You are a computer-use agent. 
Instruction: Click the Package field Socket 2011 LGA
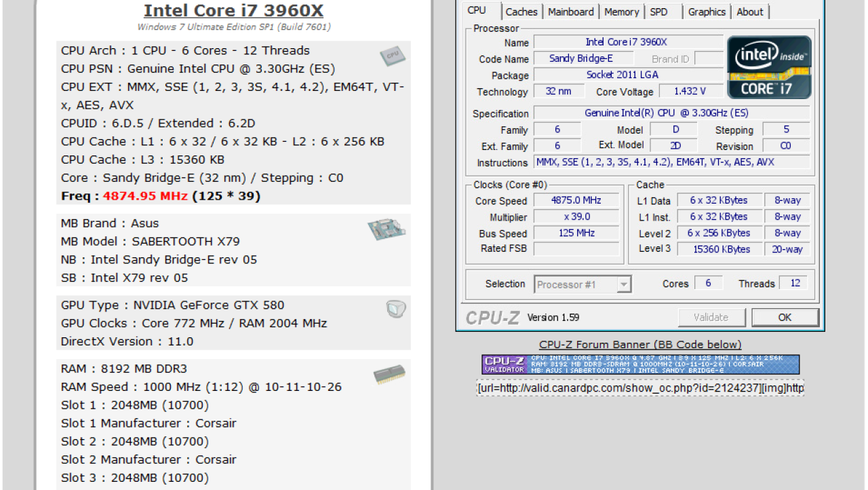[629, 75]
